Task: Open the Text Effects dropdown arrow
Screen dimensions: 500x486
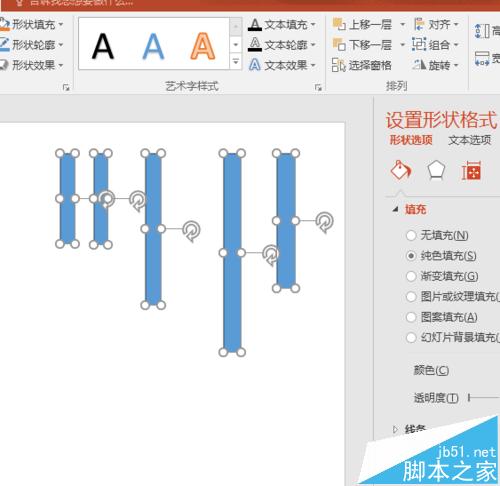Action: tap(313, 65)
